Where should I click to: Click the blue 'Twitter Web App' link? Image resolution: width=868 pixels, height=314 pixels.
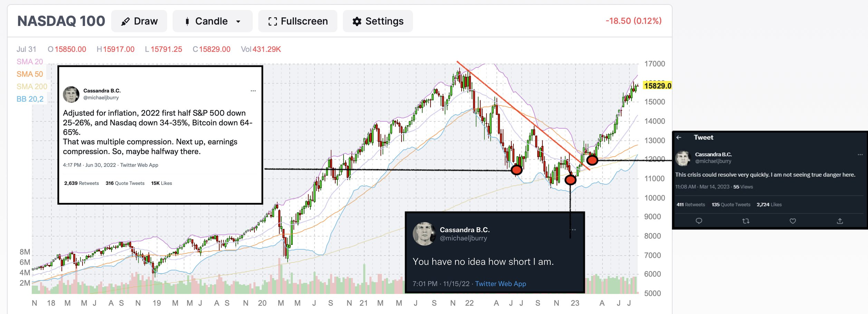[500, 284]
